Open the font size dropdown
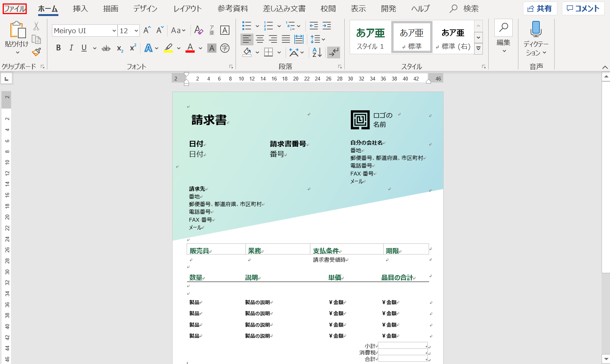 pyautogui.click(x=136, y=31)
